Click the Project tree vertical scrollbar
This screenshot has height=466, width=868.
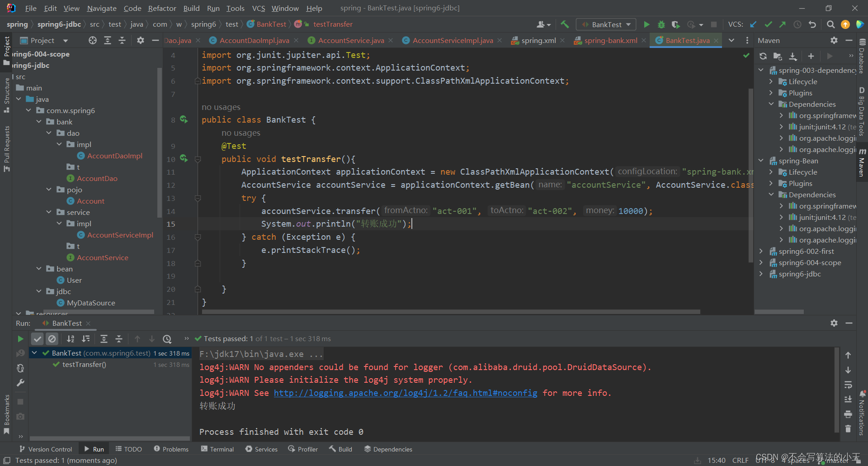tap(159, 143)
